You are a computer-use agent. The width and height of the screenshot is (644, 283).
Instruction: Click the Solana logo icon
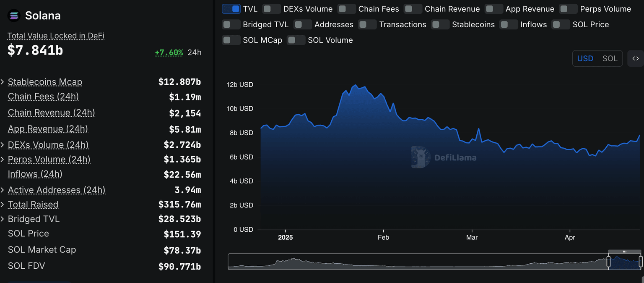pos(14,16)
